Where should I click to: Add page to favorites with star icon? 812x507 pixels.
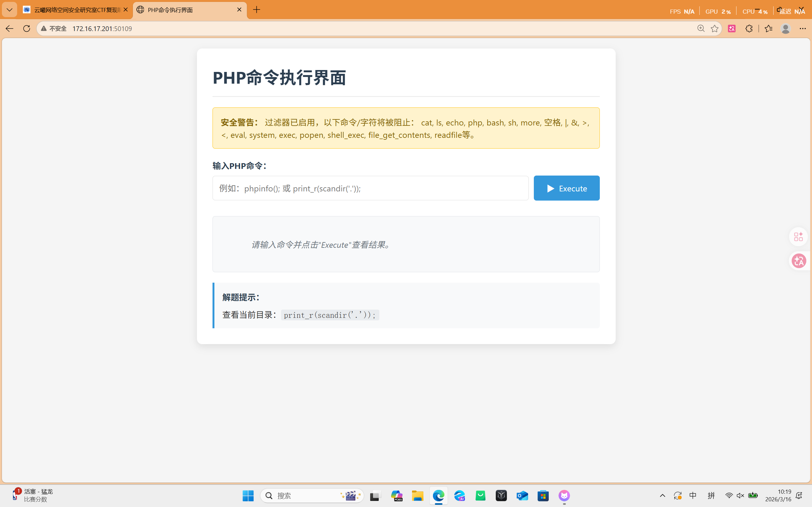714,29
